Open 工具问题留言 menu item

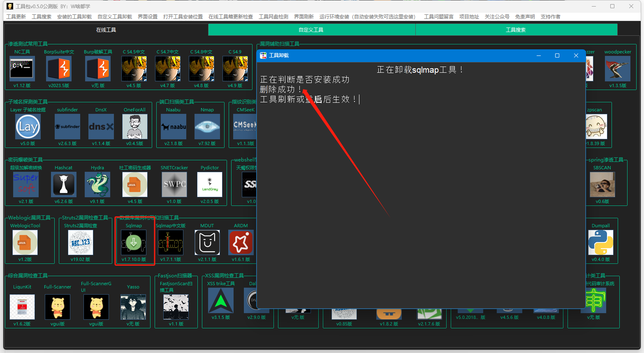click(439, 17)
